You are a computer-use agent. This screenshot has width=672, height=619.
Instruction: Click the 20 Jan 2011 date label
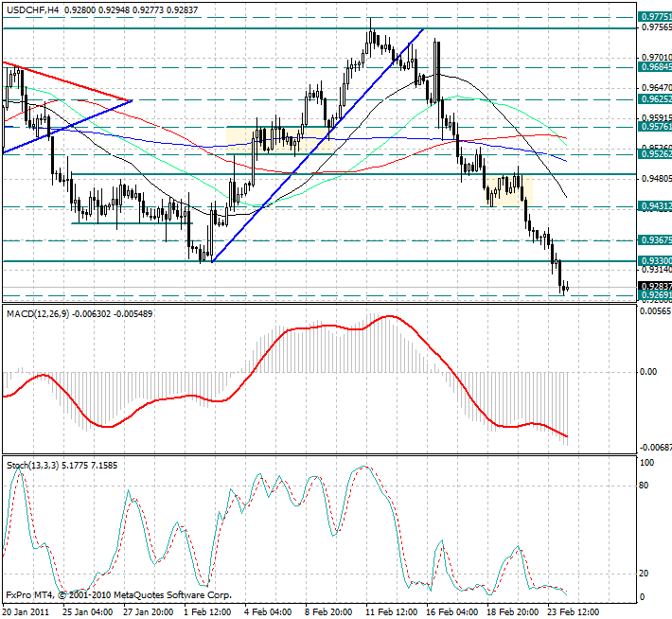click(27, 611)
